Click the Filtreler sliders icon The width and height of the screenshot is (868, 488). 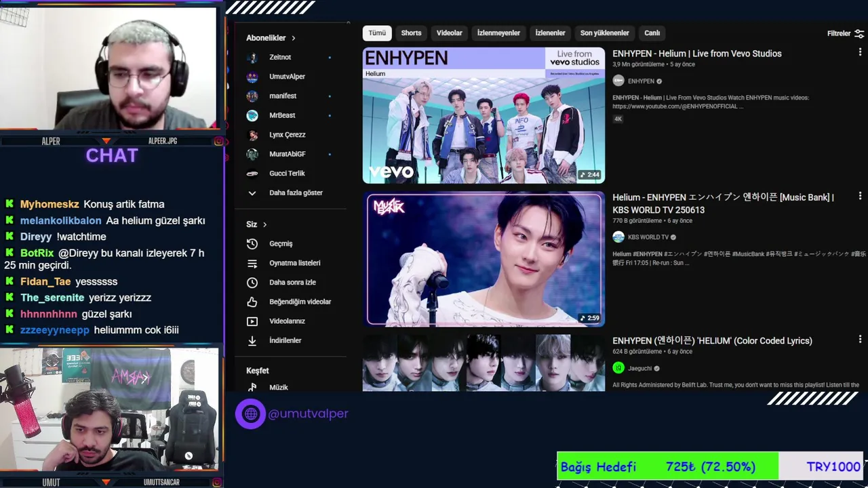(859, 33)
